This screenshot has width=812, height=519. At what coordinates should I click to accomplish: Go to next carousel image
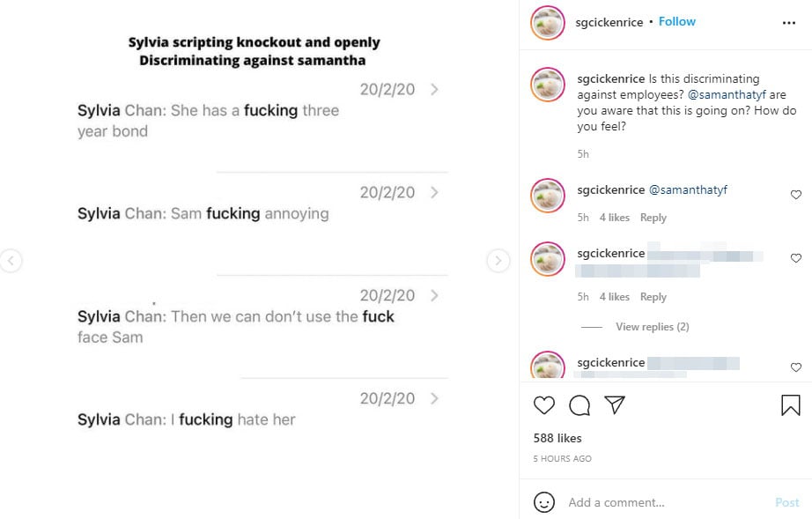[x=498, y=260]
